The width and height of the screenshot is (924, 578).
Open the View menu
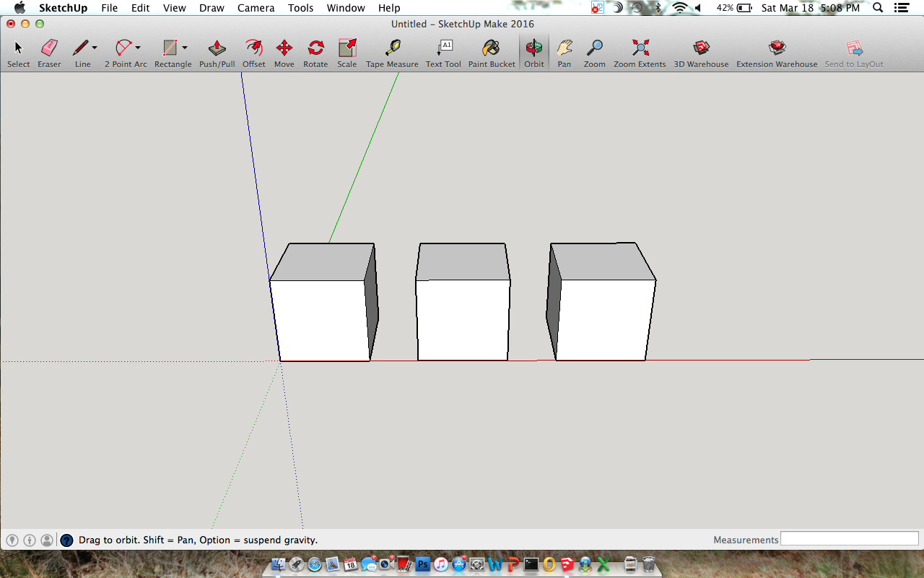coord(174,8)
